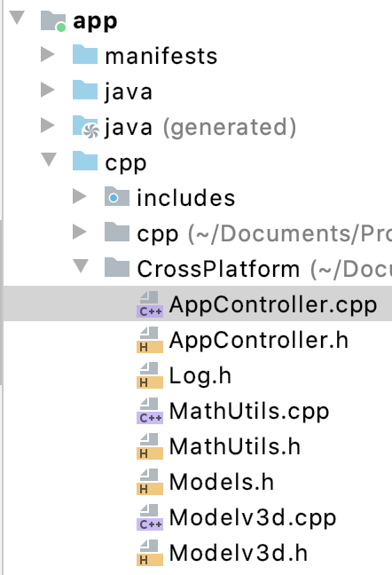Click the MathUtils.cpp C++ file icon
The width and height of the screenshot is (392, 575).
pos(150,411)
